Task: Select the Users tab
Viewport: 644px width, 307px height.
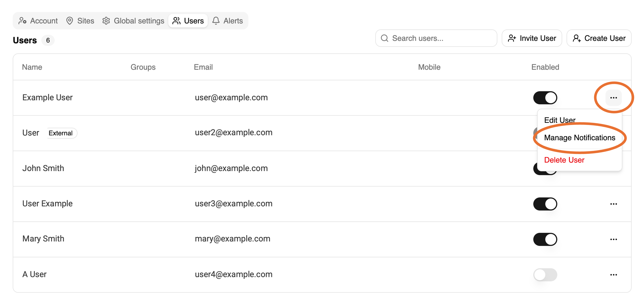Action: [188, 21]
